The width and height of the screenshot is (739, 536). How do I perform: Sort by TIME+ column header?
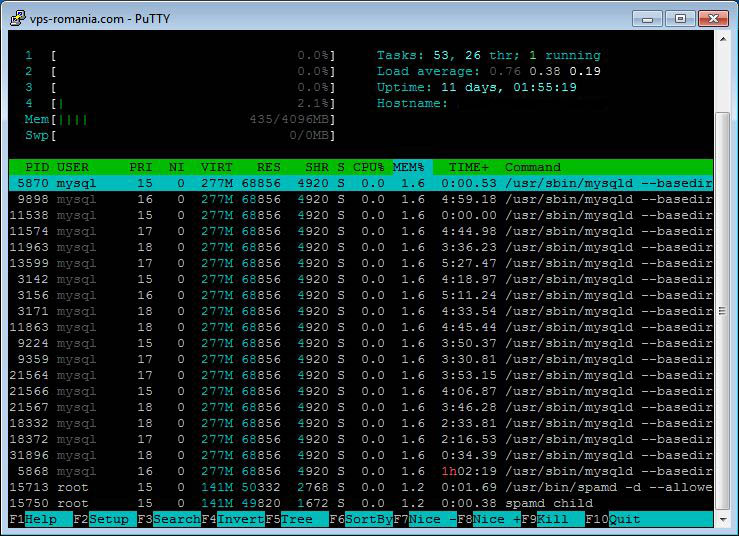coord(468,167)
